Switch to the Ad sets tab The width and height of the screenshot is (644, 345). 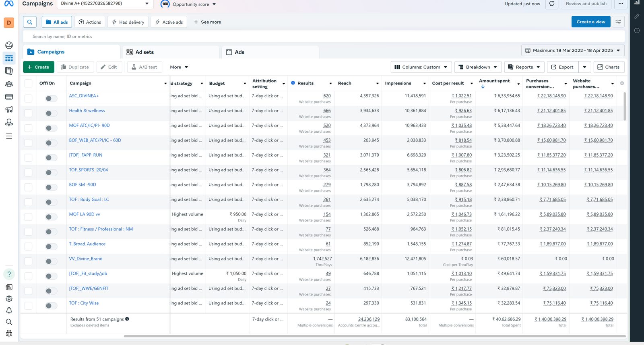click(x=171, y=52)
